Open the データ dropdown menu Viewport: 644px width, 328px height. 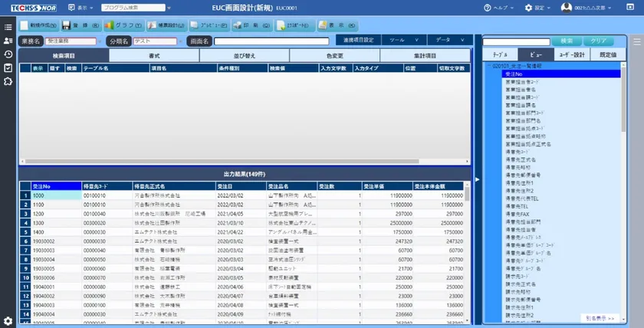(446, 38)
